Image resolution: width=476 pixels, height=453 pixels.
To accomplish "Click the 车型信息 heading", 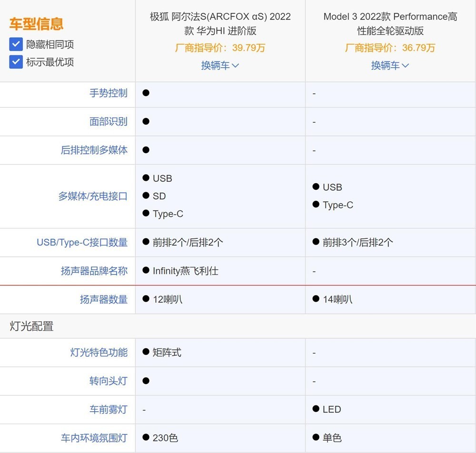I will [x=36, y=24].
